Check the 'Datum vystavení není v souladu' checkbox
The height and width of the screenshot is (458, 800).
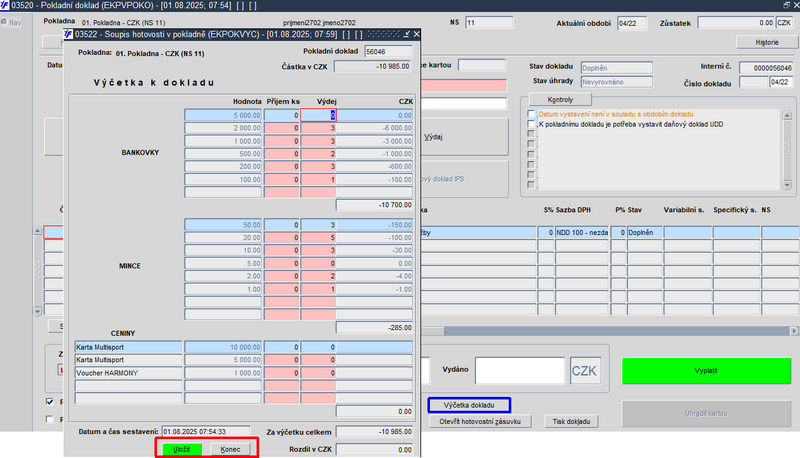[x=531, y=114]
